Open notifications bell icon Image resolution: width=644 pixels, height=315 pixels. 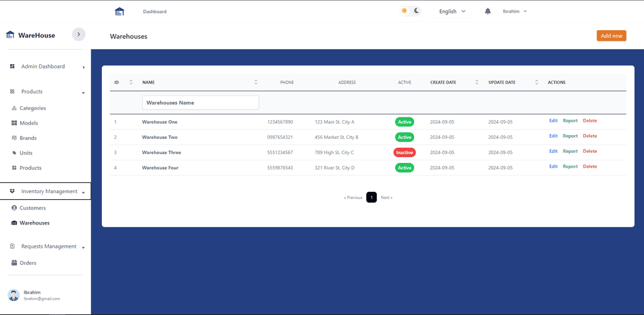[x=487, y=11]
